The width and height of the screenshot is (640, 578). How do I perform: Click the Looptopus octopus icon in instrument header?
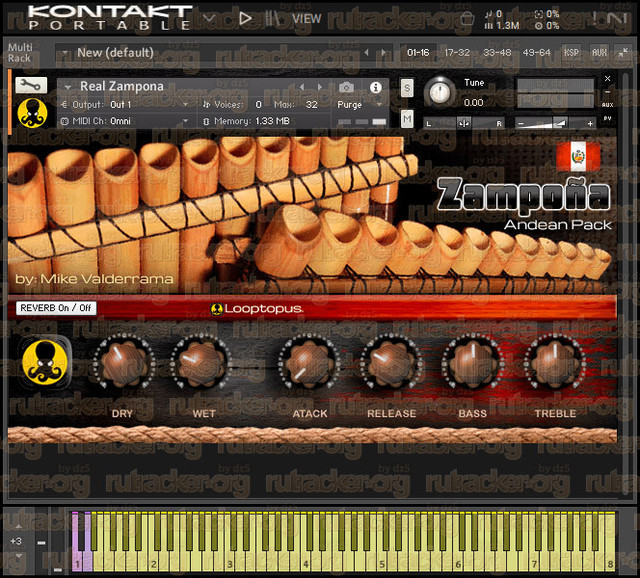[33, 113]
